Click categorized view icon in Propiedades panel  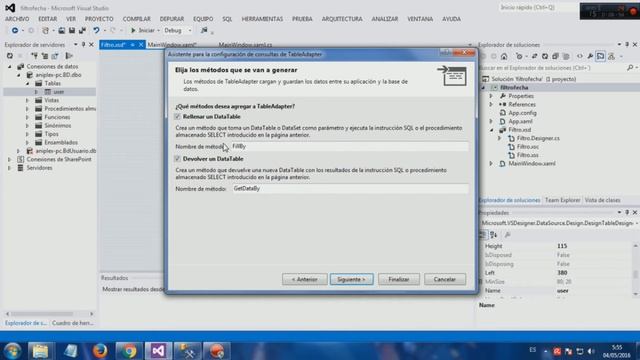(x=482, y=235)
